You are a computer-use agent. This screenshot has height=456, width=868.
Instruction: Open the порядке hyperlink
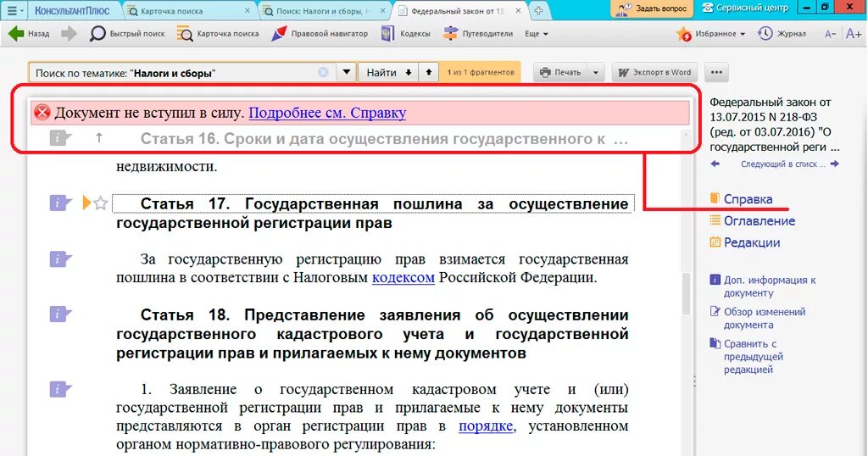click(x=486, y=426)
